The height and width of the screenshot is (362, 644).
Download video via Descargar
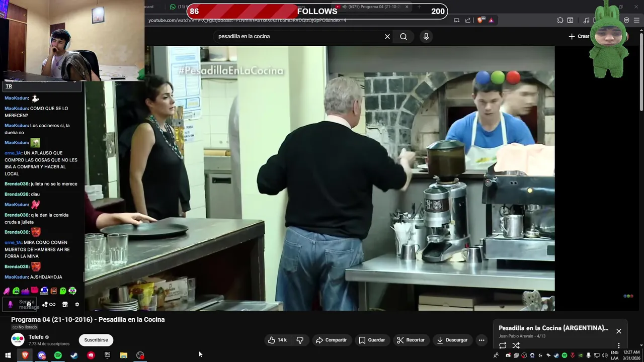(x=452, y=340)
